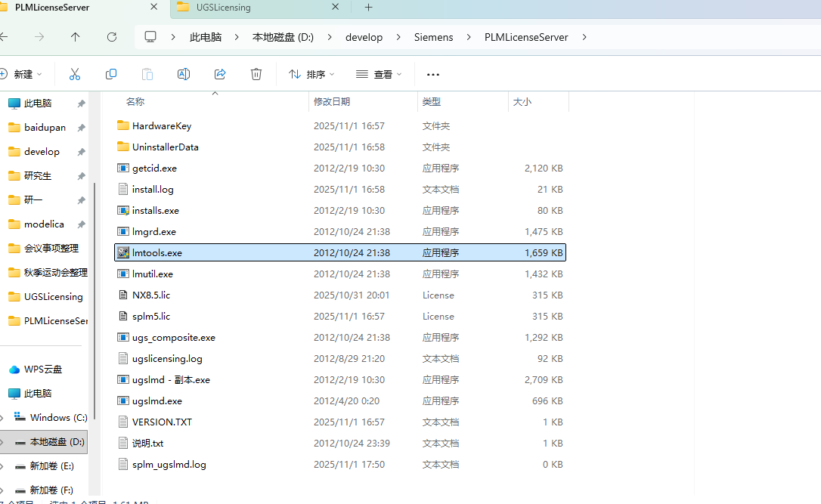Refresh the current folder view

112,37
